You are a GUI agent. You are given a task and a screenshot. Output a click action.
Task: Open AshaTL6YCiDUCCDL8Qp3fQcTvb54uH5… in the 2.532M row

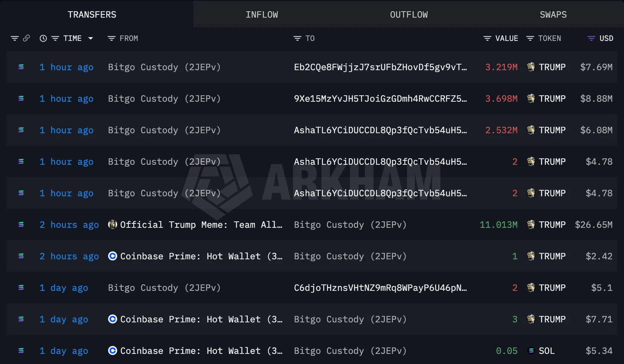pyautogui.click(x=380, y=130)
